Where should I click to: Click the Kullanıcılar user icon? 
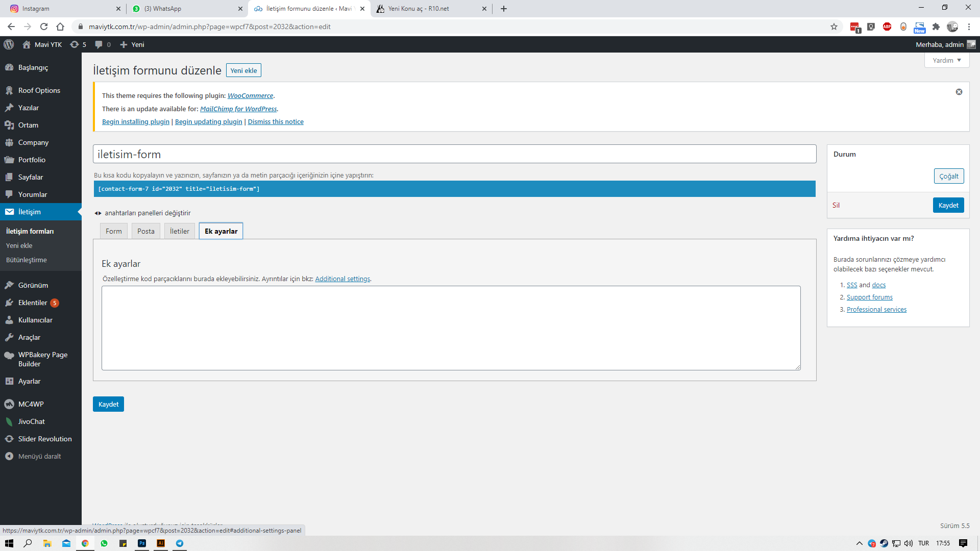9,320
